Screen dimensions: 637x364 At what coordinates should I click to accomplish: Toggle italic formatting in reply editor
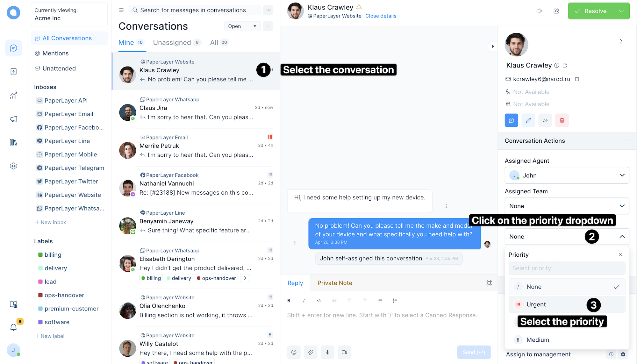coord(304,300)
